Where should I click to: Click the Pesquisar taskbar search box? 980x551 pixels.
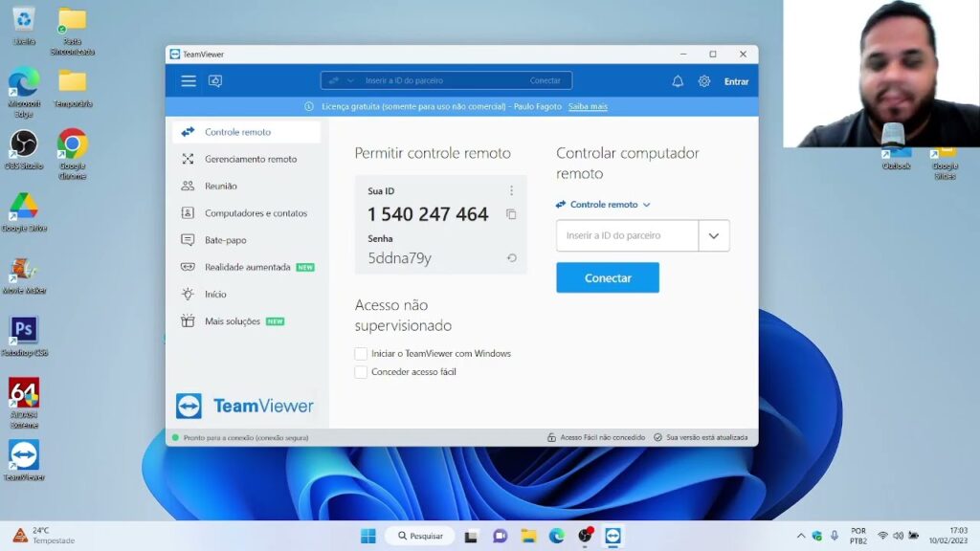421,536
